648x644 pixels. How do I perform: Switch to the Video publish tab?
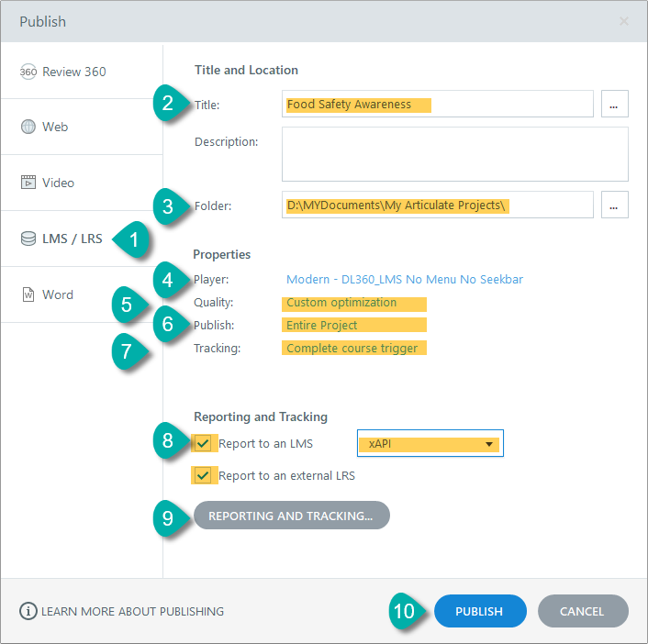click(82, 183)
